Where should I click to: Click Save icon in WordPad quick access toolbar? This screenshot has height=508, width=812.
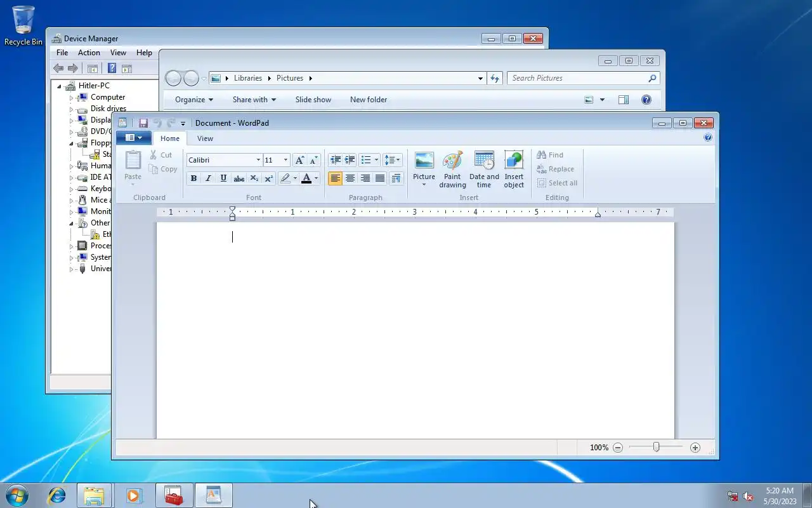pyautogui.click(x=143, y=123)
